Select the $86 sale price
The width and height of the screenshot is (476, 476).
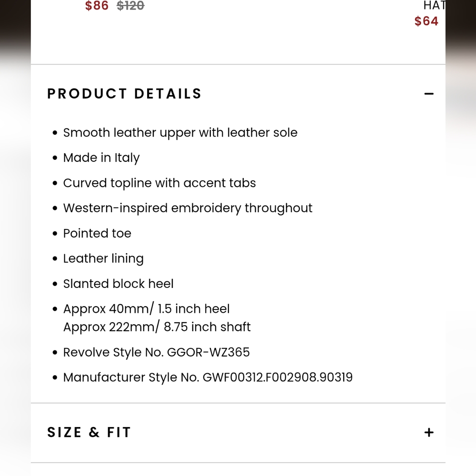click(97, 6)
